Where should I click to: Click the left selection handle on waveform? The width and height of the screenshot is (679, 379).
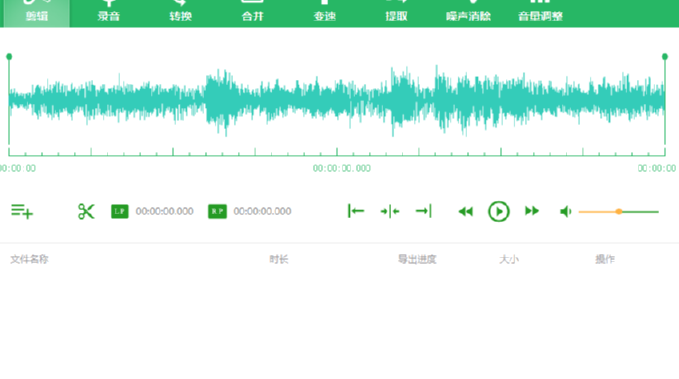pos(9,57)
